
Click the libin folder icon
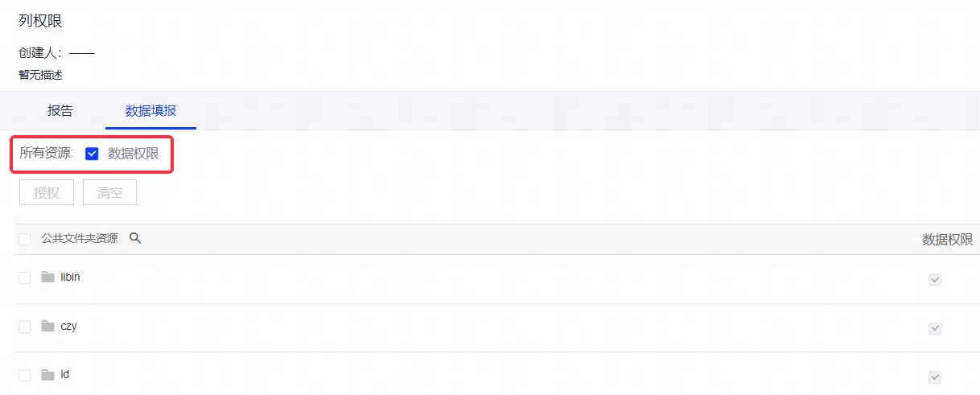click(x=48, y=278)
